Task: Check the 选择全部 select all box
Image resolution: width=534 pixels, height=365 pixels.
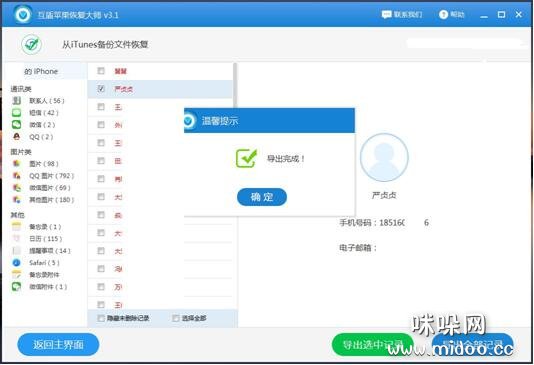Action: tap(176, 318)
